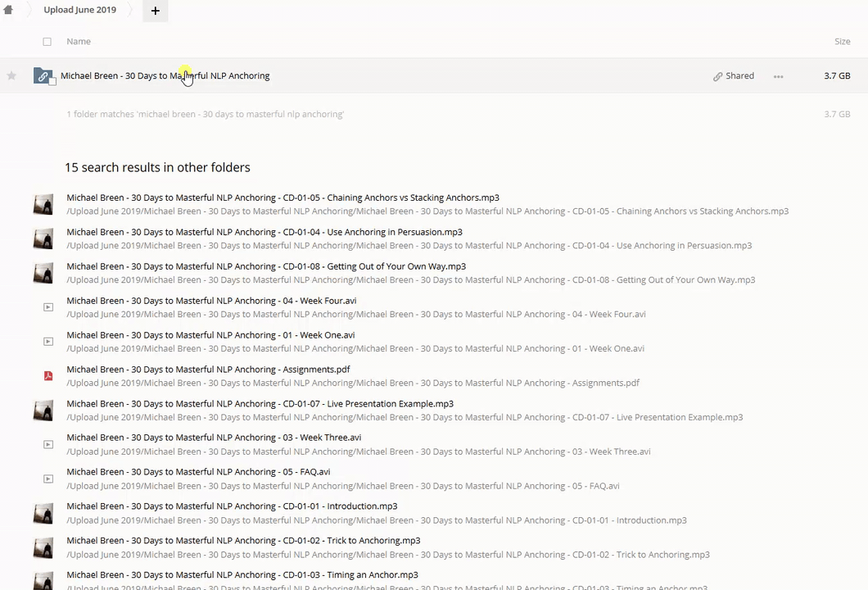Open the Michael Breen NLP Anchoring folder

point(165,76)
